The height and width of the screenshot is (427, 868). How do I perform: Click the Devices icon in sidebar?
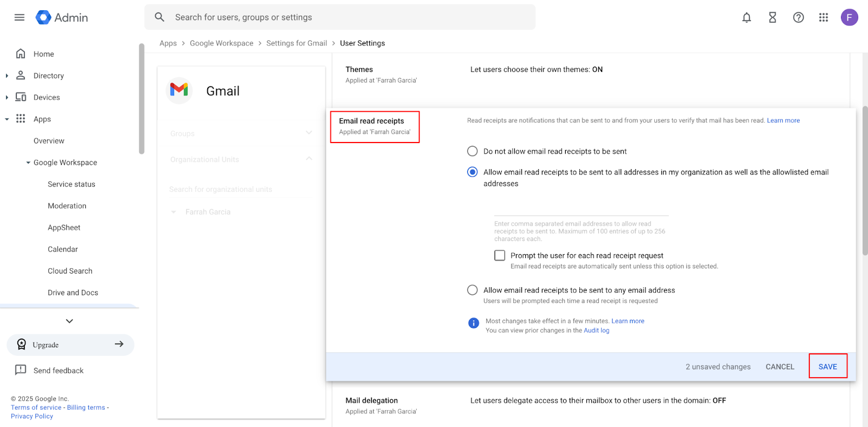(x=21, y=97)
